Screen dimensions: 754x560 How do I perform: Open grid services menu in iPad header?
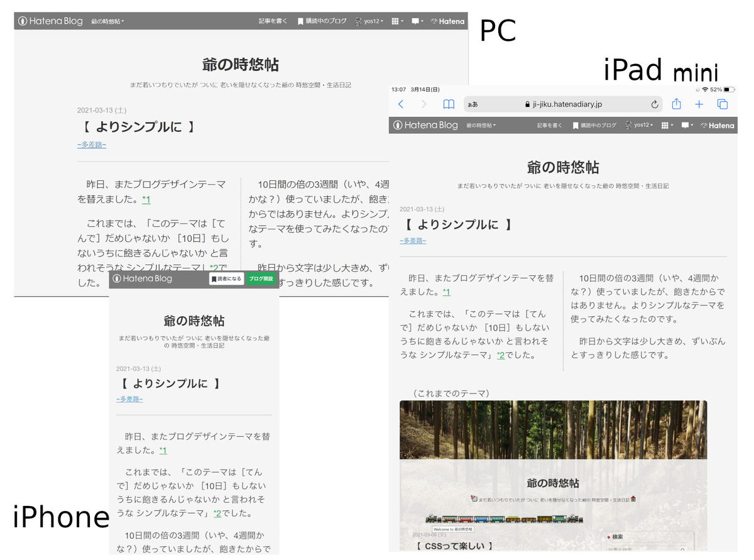[x=667, y=126]
